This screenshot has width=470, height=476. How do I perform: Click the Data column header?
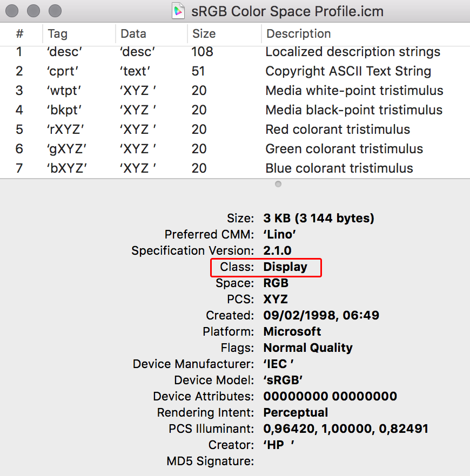coord(152,33)
